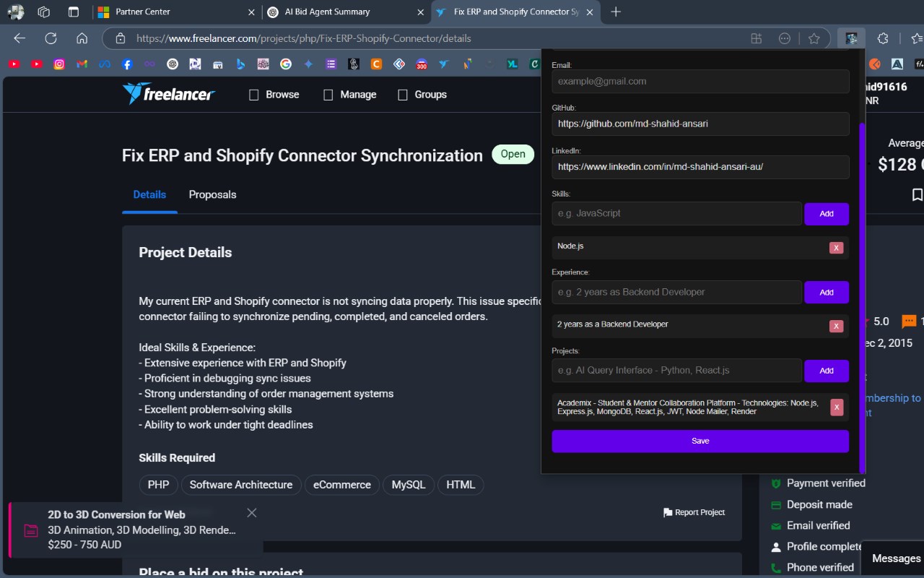This screenshot has height=578, width=924.
Task: Click the Freelancer logo
Action: (169, 94)
